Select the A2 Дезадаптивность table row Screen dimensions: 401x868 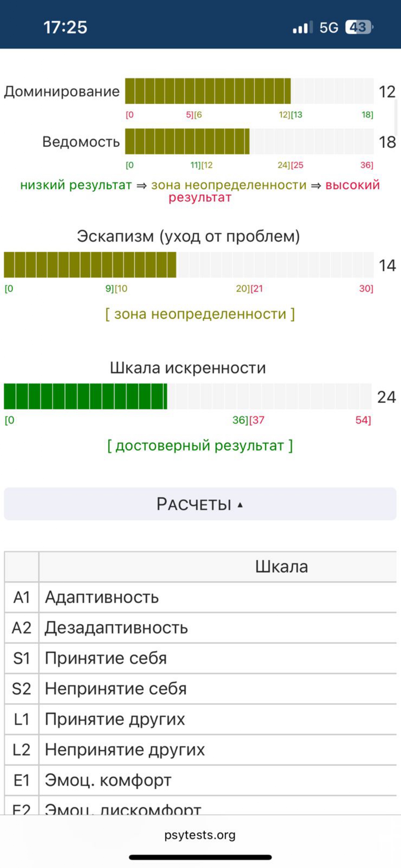200,628
